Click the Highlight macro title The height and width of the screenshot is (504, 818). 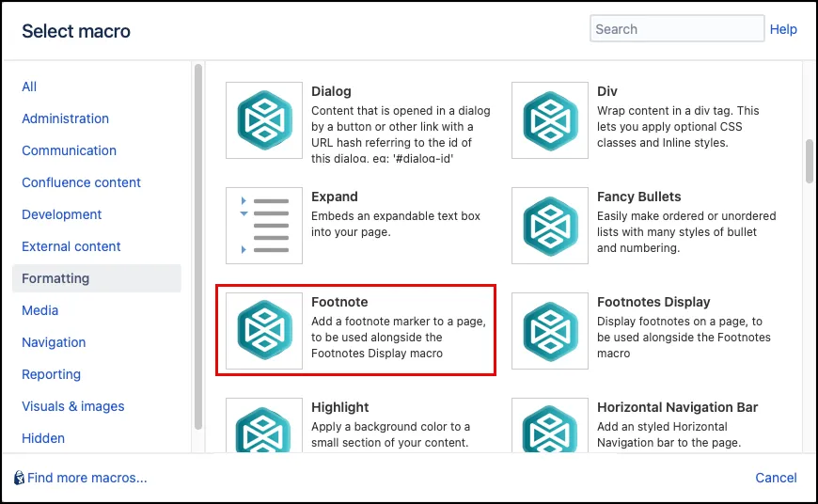[339, 407]
